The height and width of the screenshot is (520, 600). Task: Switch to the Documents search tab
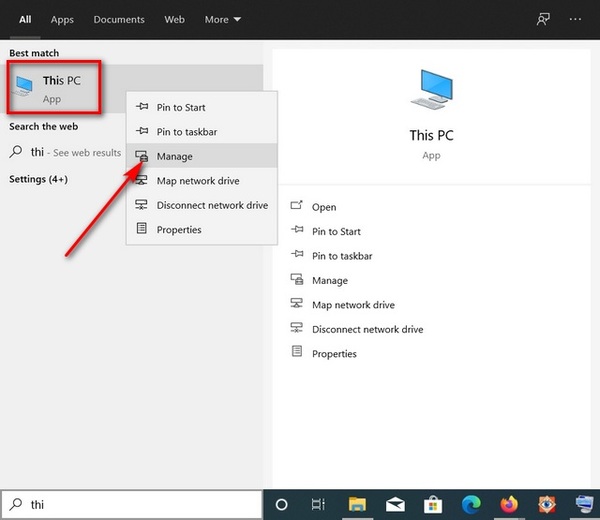click(119, 20)
